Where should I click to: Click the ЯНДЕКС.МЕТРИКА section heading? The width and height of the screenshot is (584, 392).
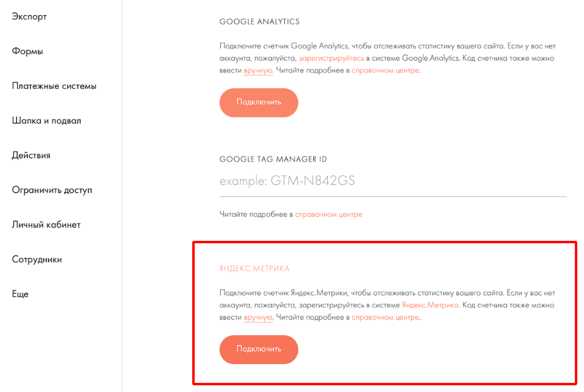pos(254,268)
